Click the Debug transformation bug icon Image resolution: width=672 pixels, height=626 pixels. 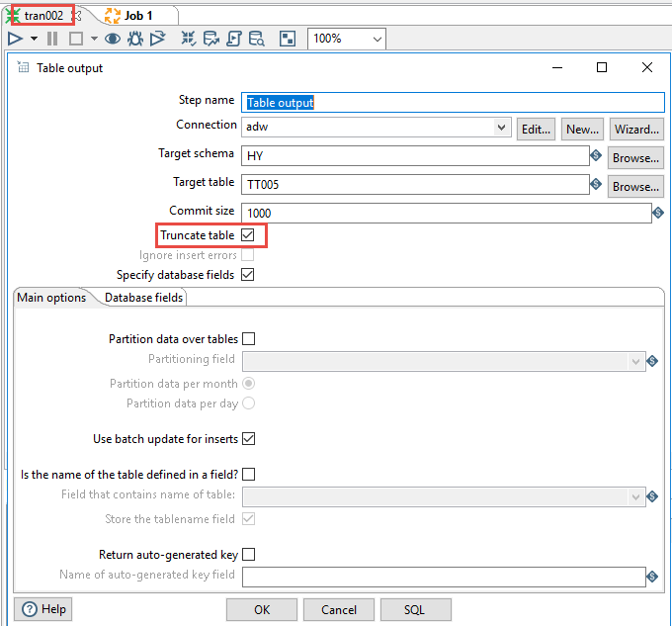tap(135, 39)
